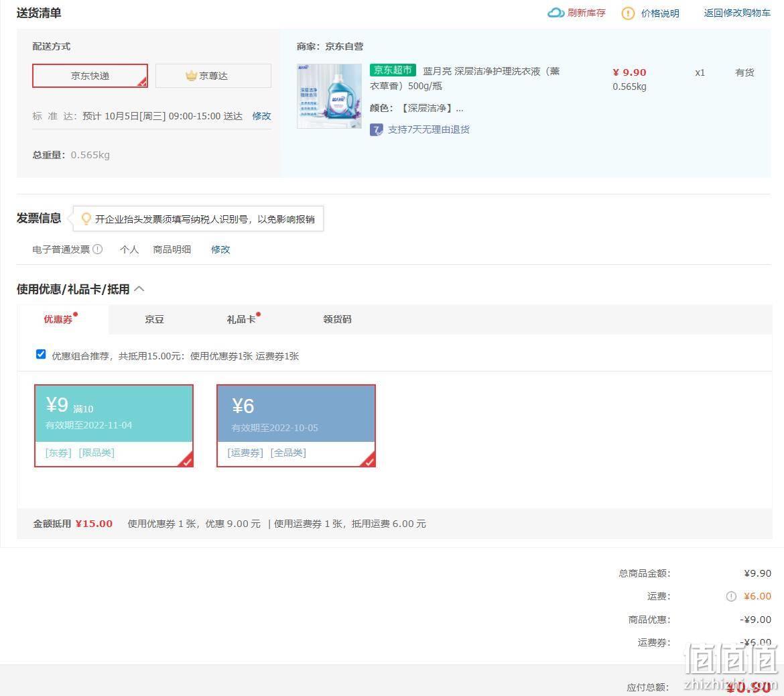784x696 pixels.
Task: Click quantity x1 text
Action: click(700, 72)
